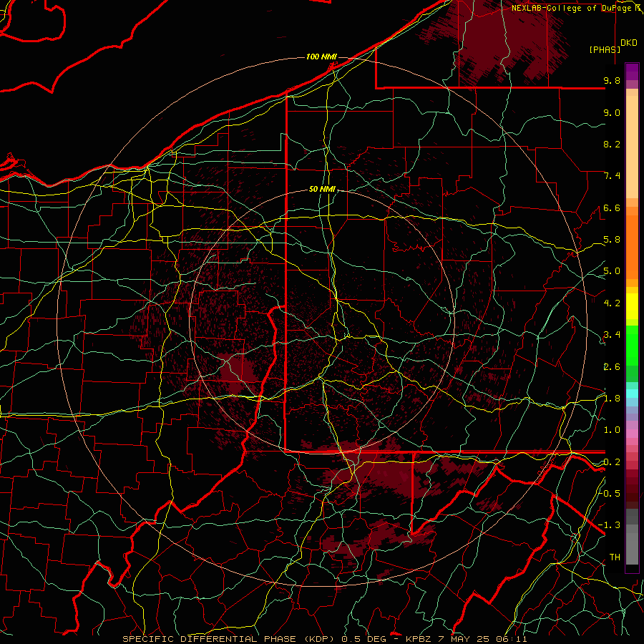644x644 pixels.
Task: Click the DKD label above the color scale
Action: [629, 43]
